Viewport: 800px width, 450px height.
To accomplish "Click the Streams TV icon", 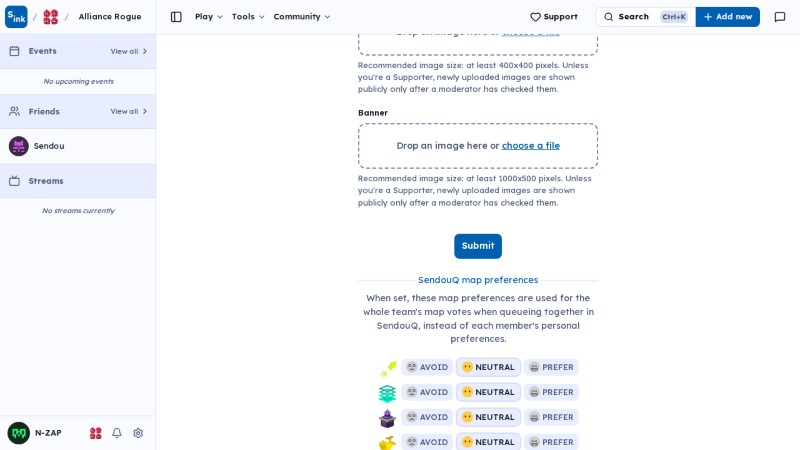I will pos(14,181).
